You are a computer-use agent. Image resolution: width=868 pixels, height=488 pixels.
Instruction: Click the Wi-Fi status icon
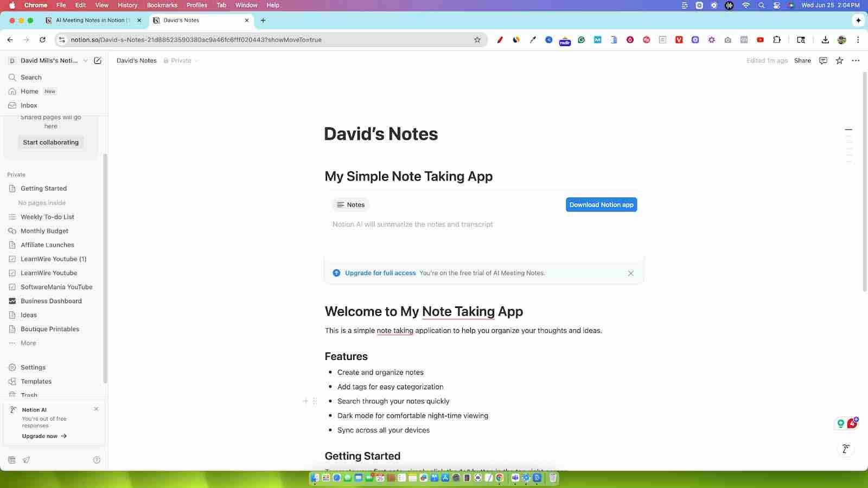pos(746,5)
